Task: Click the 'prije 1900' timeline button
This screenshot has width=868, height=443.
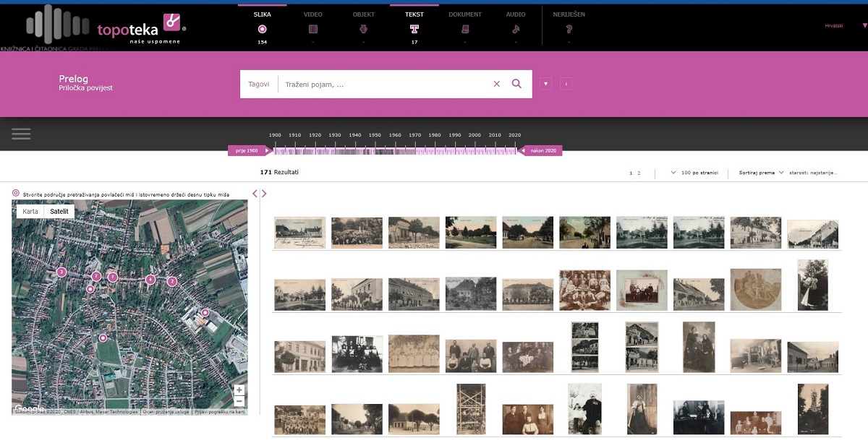Action: [x=247, y=150]
